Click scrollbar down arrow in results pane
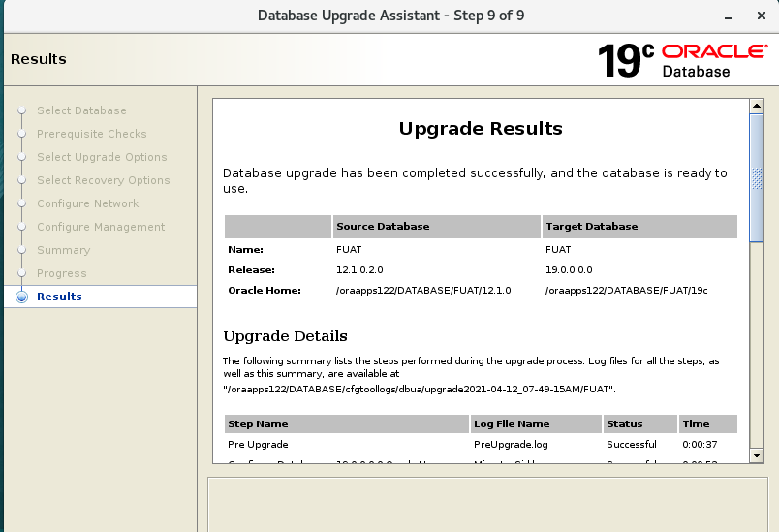This screenshot has width=779, height=532. click(756, 455)
